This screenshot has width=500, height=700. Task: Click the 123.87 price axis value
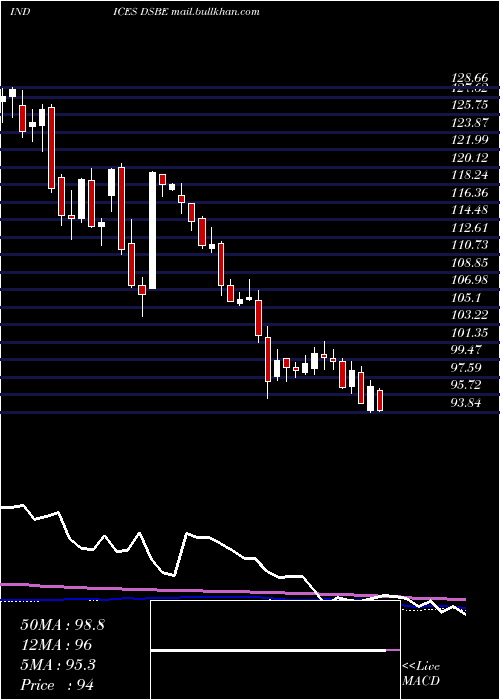pyautogui.click(x=470, y=123)
